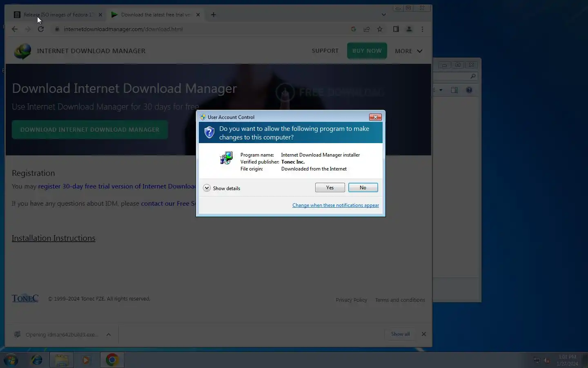Open view options dropdown in Explorer window

coord(441,90)
